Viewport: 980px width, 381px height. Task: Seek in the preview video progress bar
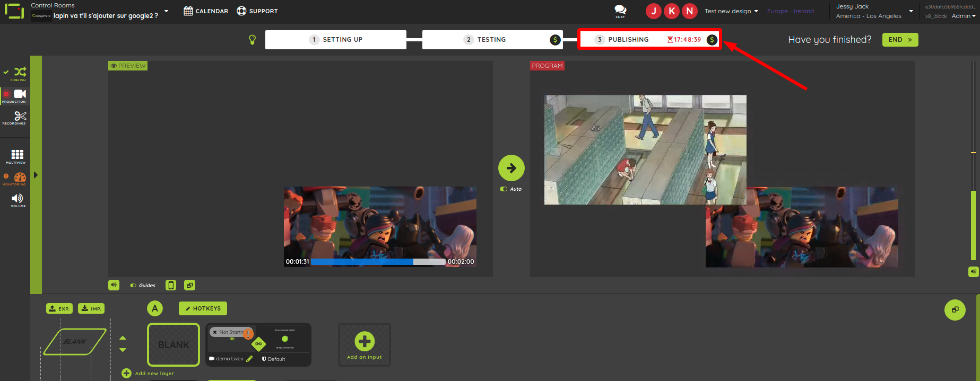378,262
